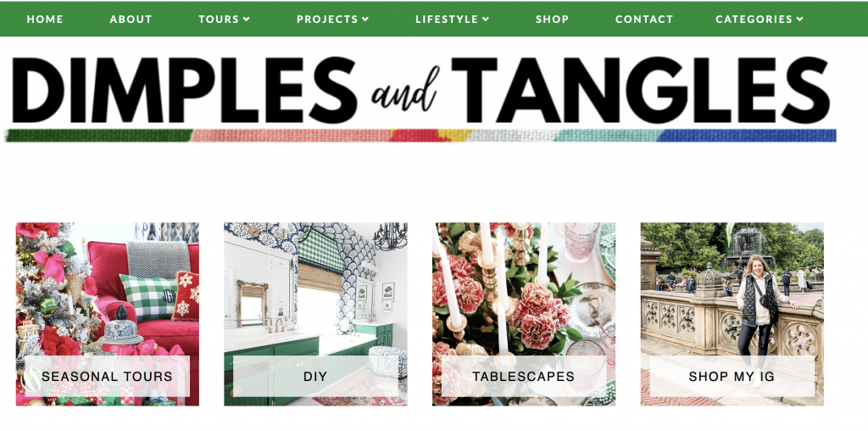Viewport: 868px width, 431px height.
Task: Expand the Categories dropdown
Action: pyautogui.click(x=759, y=19)
